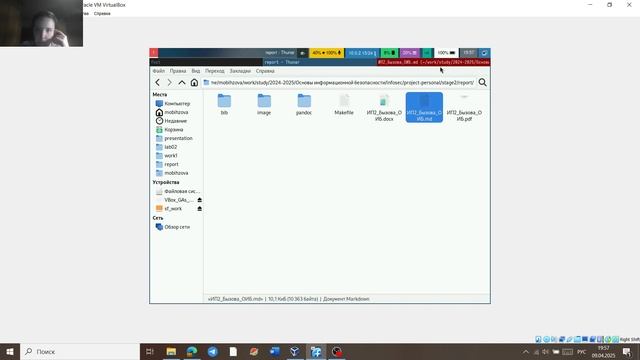Click the volume speaker tray icon
The height and width of the screenshot is (360, 640).
coord(546,352)
